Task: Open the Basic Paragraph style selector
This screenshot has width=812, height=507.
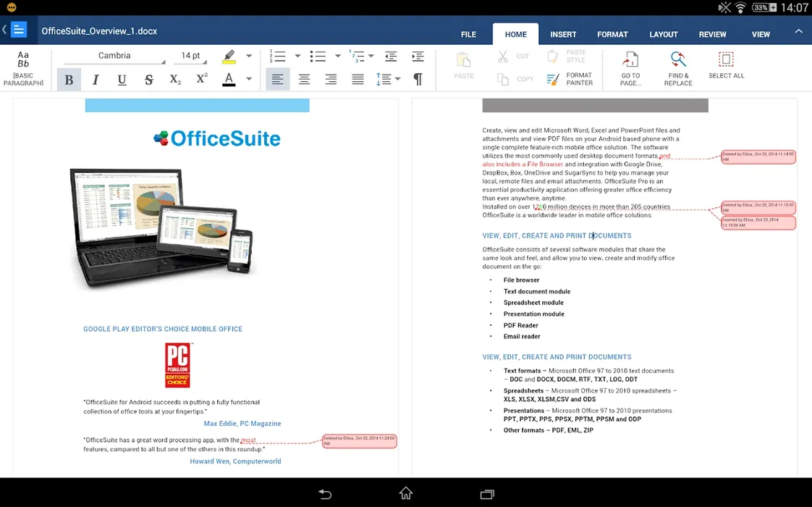Action: [23, 68]
